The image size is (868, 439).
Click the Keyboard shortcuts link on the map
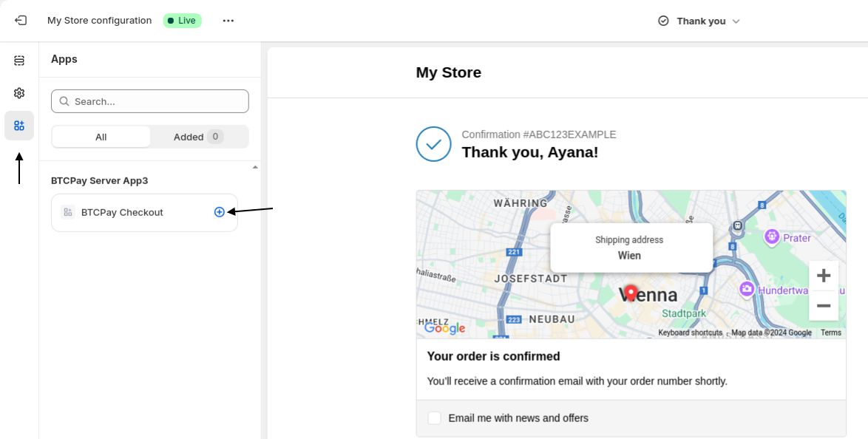[x=690, y=333]
